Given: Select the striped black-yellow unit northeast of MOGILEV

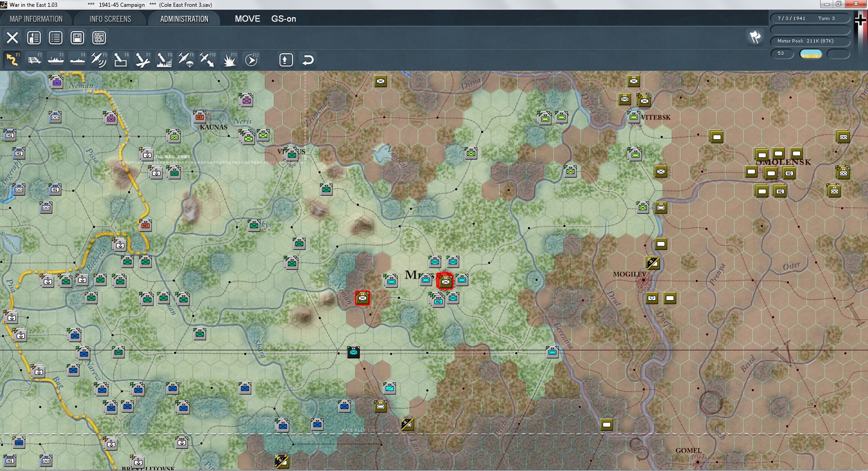Looking at the screenshot, I should [x=652, y=262].
